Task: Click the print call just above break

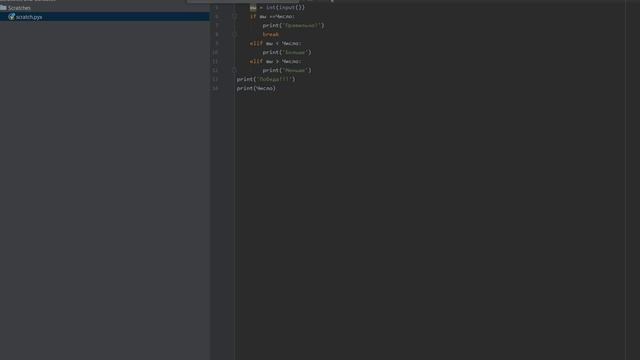Action: pos(293,25)
